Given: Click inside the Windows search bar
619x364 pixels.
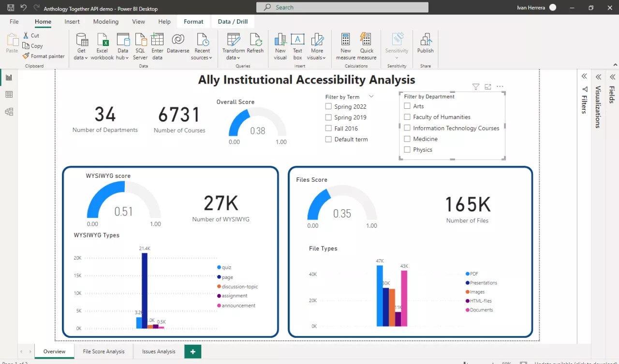Looking at the screenshot, I should (x=342, y=7).
